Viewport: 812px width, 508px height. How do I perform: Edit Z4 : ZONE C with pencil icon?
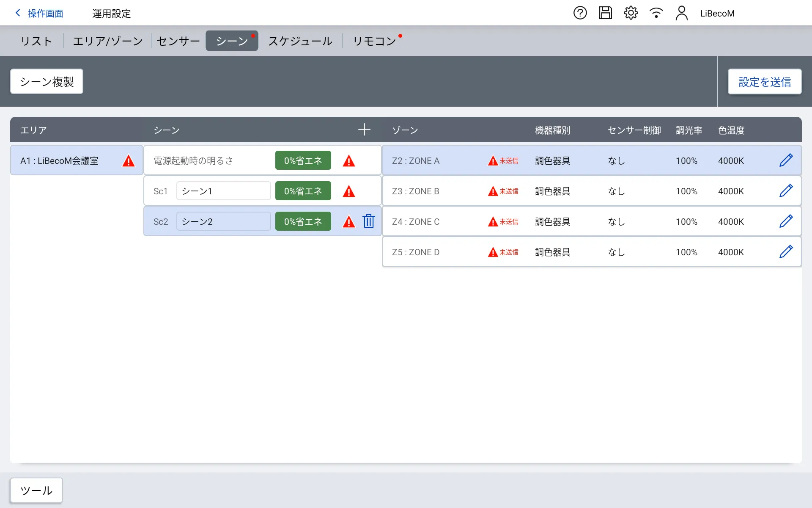(x=786, y=221)
